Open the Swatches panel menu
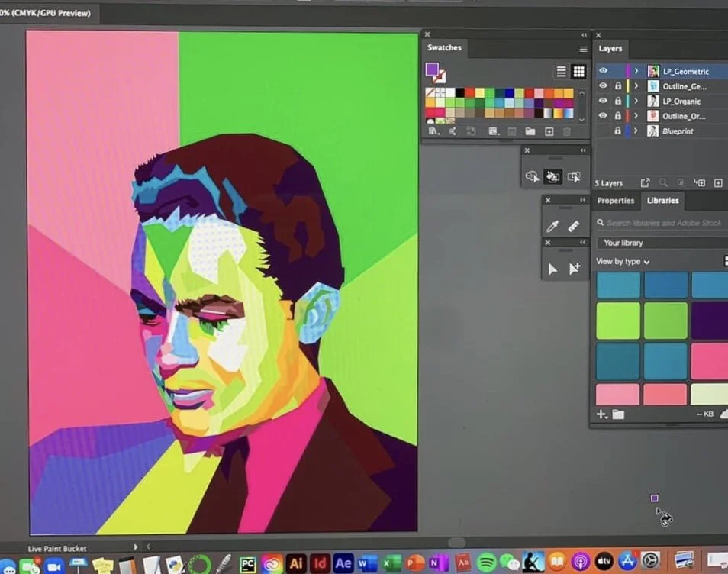 point(582,47)
